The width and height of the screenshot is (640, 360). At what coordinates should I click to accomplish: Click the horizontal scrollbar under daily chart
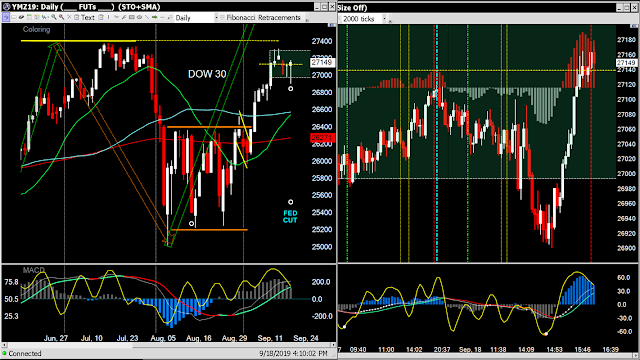(x=168, y=345)
